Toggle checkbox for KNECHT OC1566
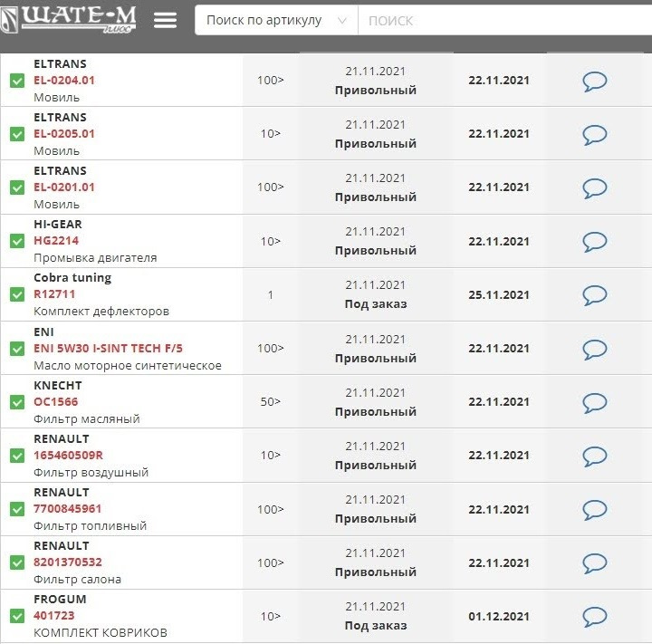This screenshot has width=652, height=644. (x=16, y=402)
